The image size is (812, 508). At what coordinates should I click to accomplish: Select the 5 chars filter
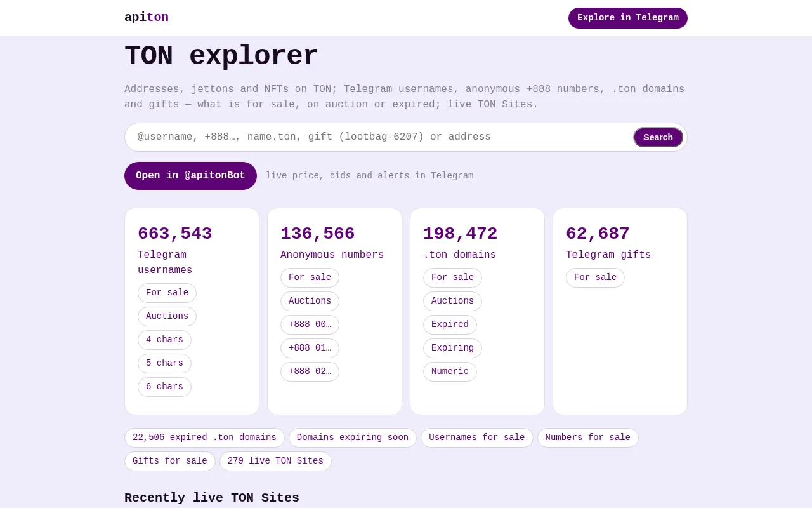point(164,363)
